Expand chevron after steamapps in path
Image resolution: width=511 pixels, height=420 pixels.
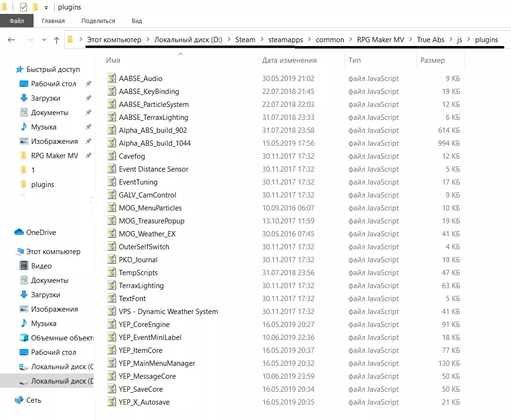(310, 39)
